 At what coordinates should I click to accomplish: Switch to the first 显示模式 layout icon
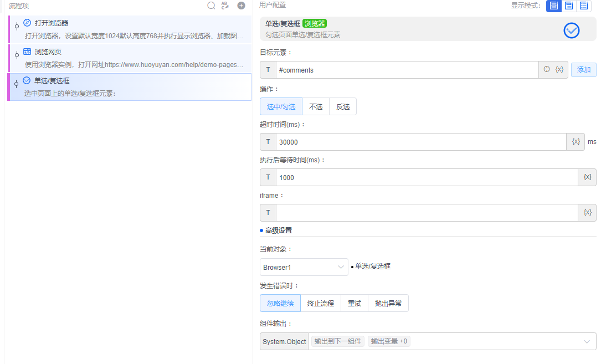pyautogui.click(x=553, y=6)
